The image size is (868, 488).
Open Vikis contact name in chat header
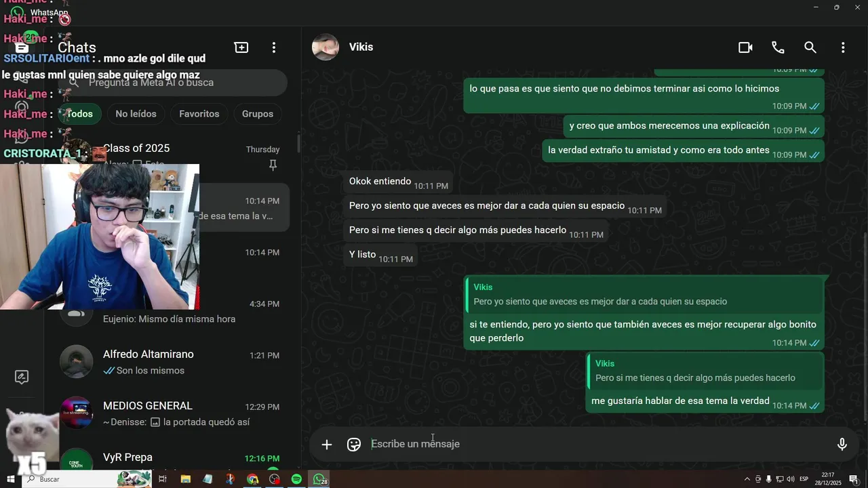(361, 47)
